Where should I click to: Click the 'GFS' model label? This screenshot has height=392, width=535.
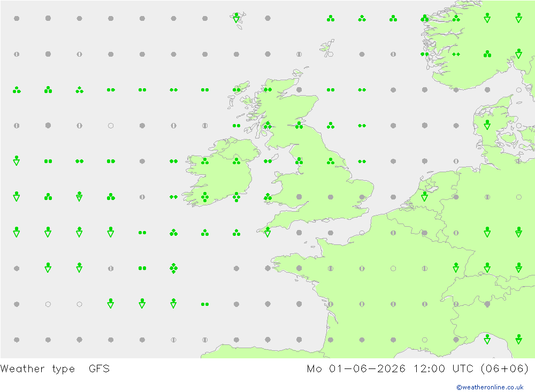99,369
